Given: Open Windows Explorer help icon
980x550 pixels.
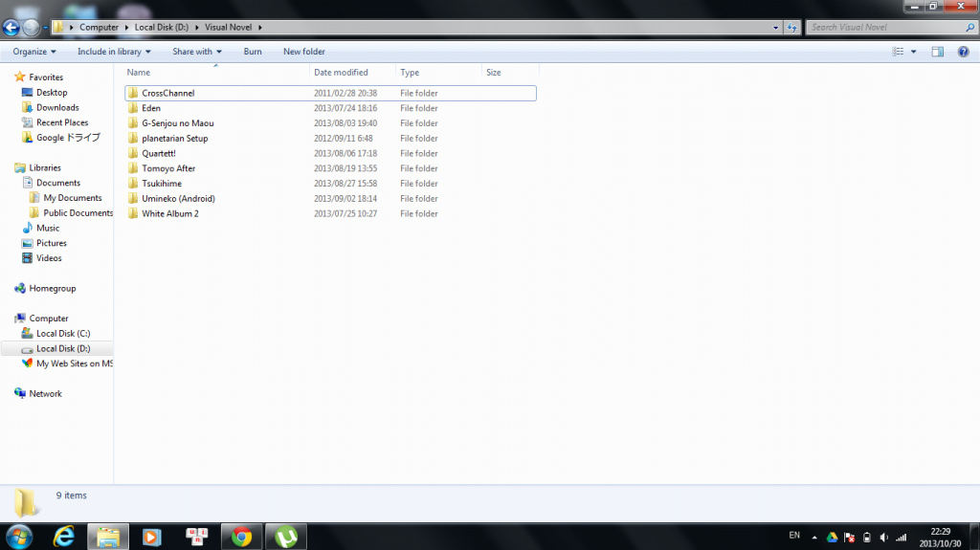Looking at the screenshot, I should pos(963,52).
